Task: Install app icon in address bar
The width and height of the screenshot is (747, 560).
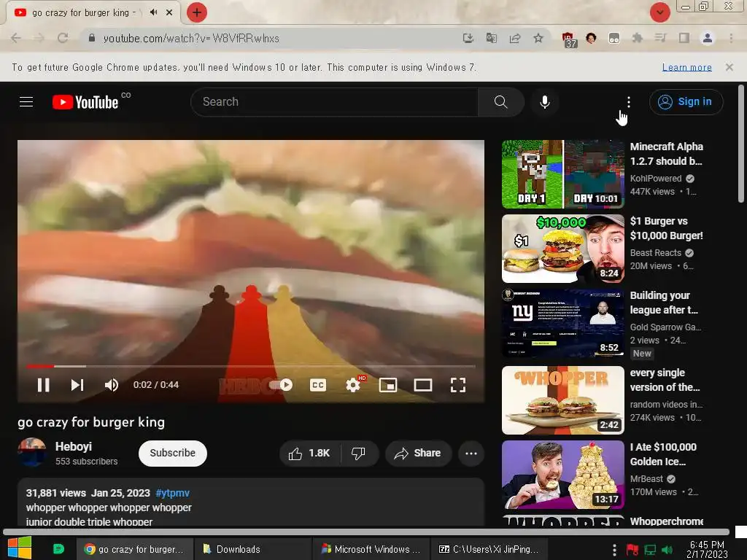Action: click(x=468, y=38)
